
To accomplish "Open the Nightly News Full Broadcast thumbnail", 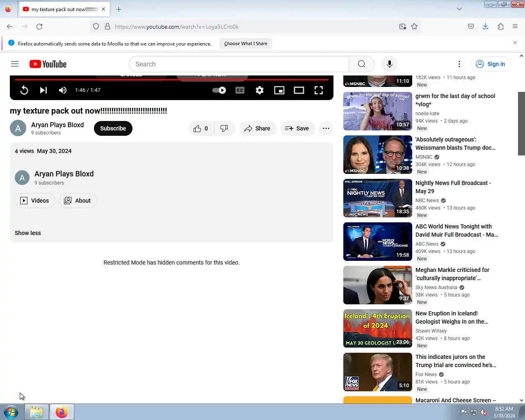I will (x=378, y=198).
